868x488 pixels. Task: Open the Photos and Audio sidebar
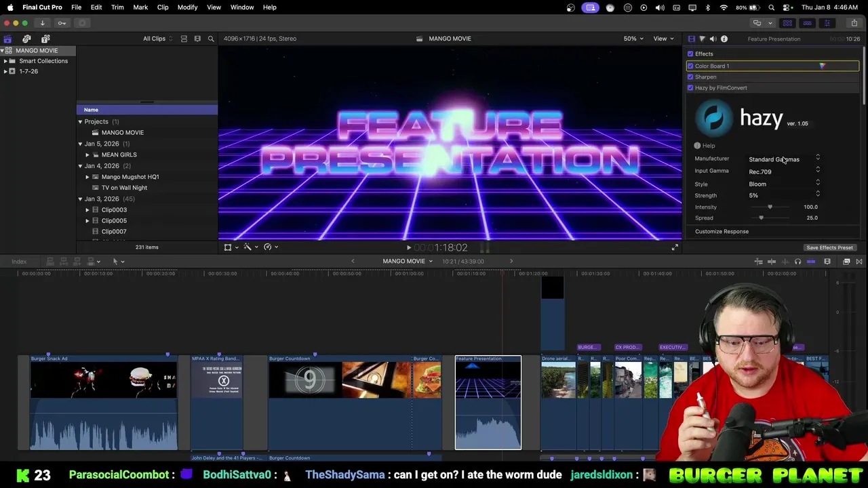click(26, 39)
